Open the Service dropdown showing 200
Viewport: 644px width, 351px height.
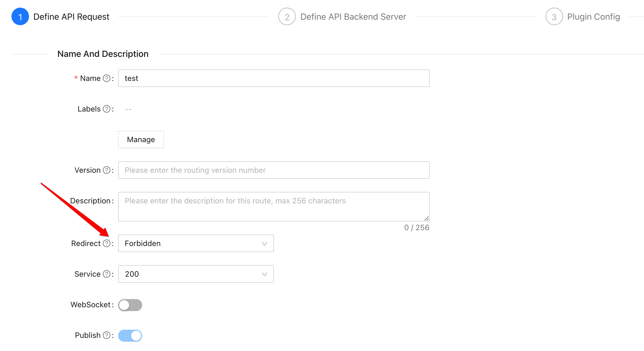(196, 274)
